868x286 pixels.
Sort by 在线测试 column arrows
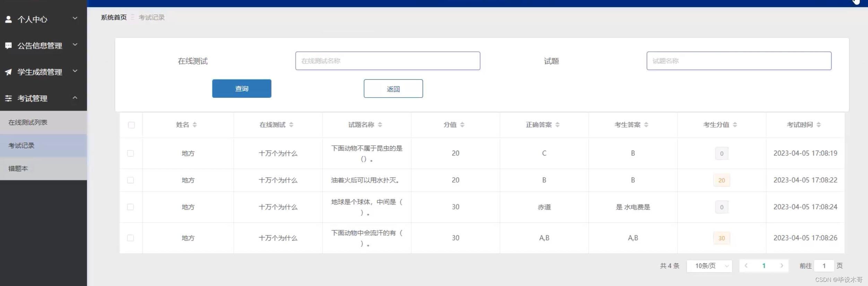click(291, 125)
